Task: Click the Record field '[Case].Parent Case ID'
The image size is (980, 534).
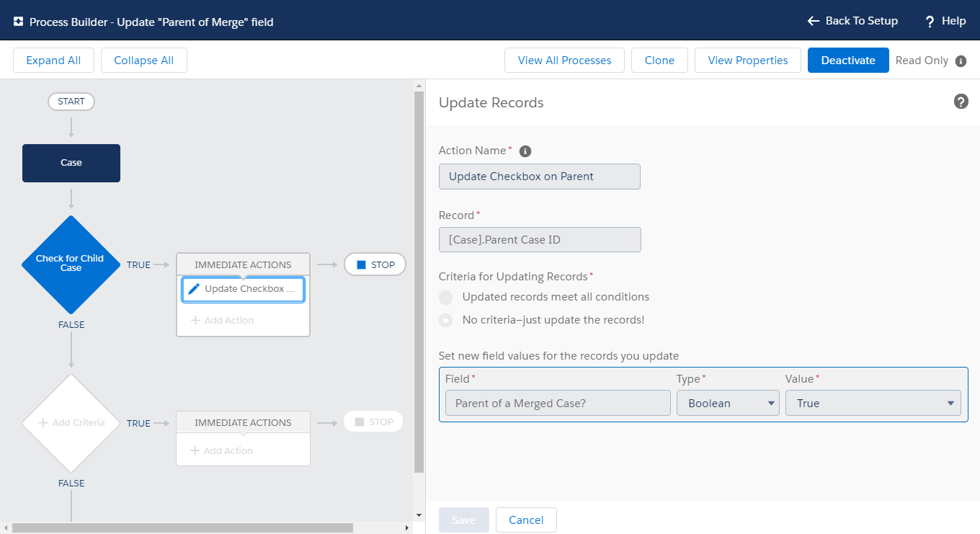Action: 540,240
